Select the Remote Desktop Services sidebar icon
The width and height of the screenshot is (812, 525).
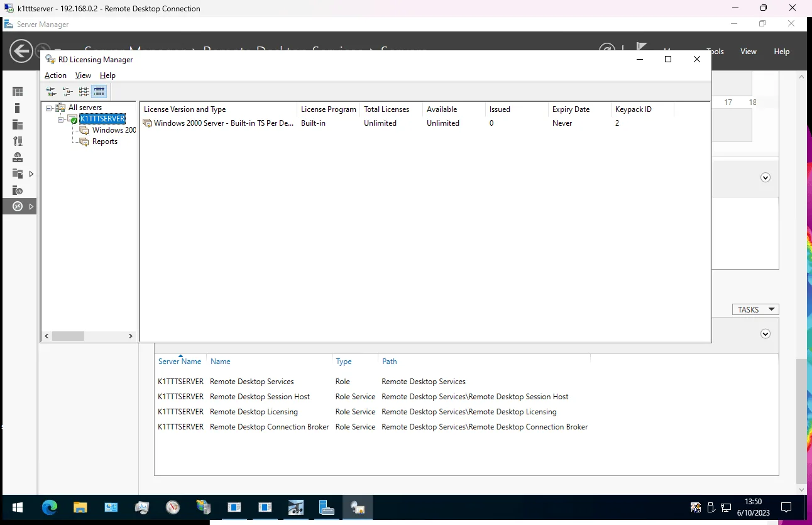[x=17, y=206]
